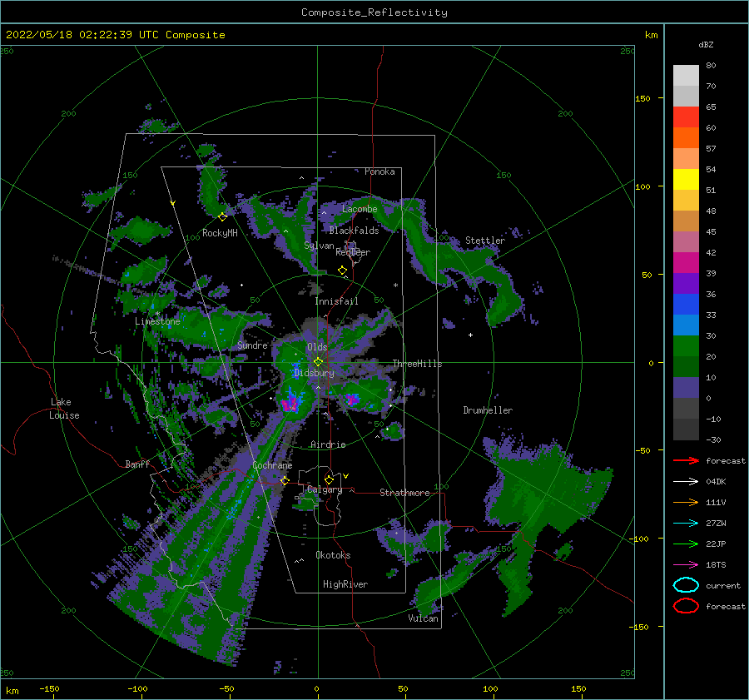Pick the green 22JP arrow icon
The width and height of the screenshot is (749, 700).
coord(686,544)
